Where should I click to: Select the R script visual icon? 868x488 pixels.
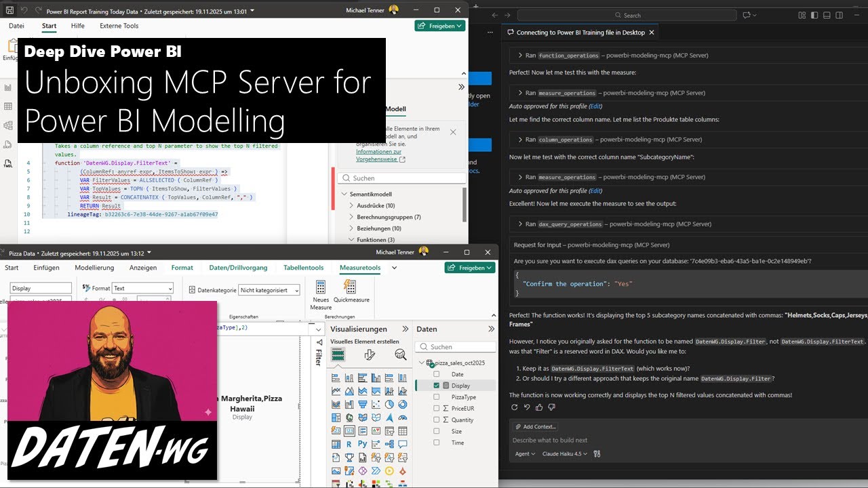(349, 445)
